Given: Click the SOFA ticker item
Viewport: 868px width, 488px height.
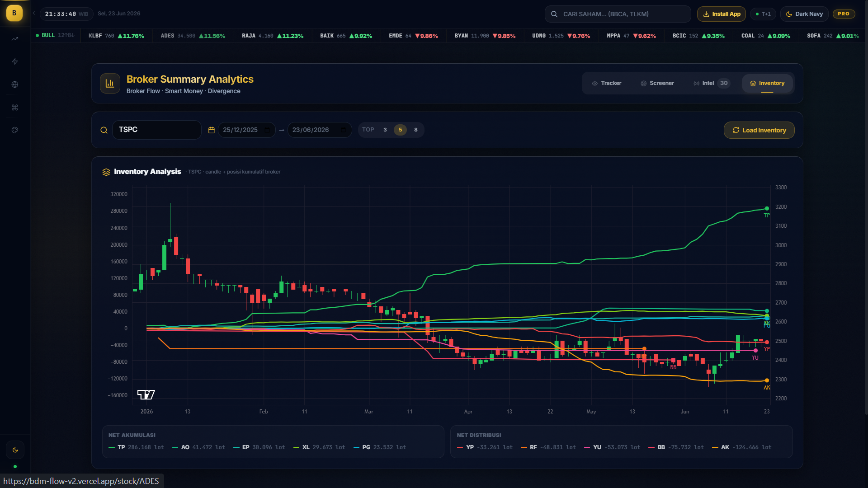Looking at the screenshot, I should [x=833, y=36].
